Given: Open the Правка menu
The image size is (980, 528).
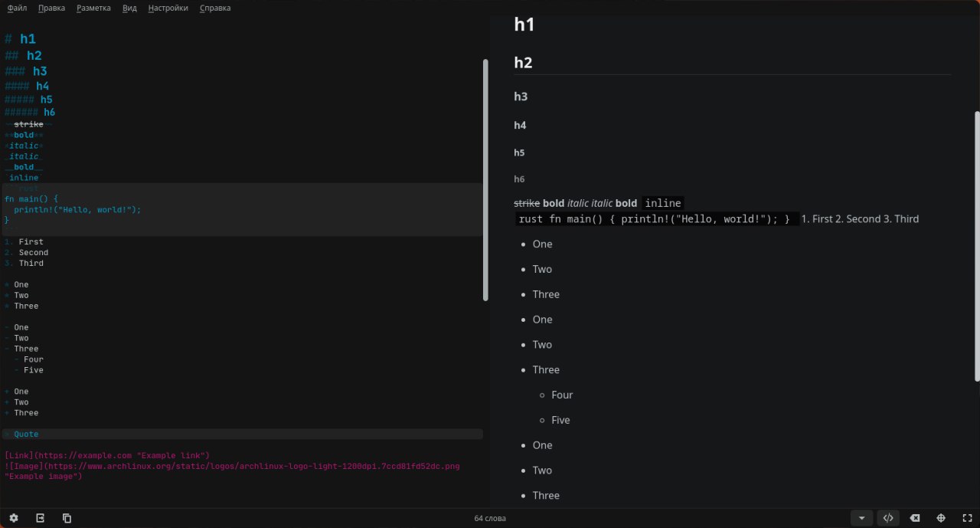Looking at the screenshot, I should pyautogui.click(x=51, y=8).
